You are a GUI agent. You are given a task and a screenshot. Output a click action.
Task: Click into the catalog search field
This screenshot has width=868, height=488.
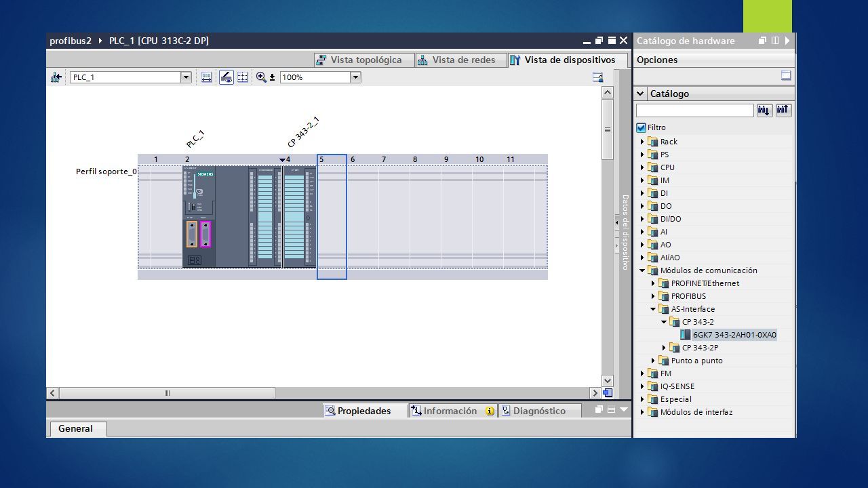pyautogui.click(x=695, y=110)
